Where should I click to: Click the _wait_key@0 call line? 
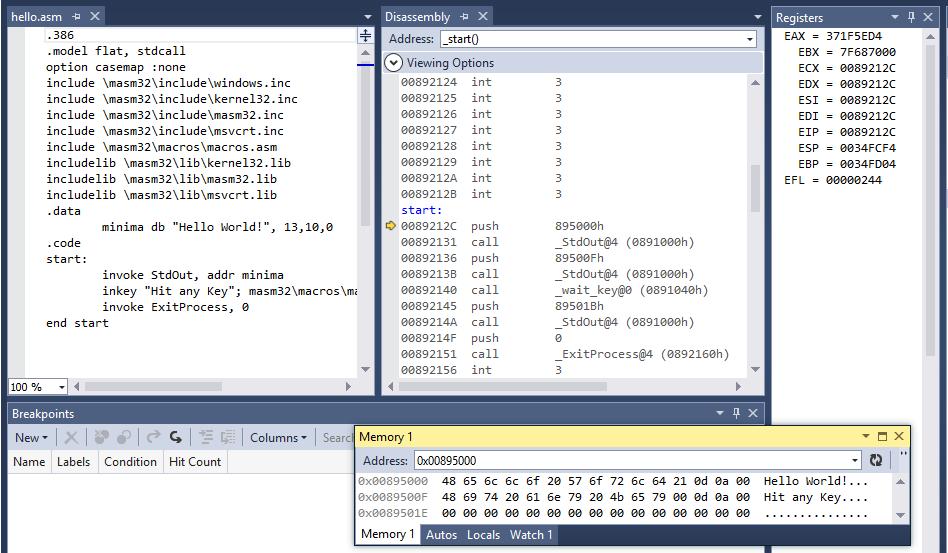554,290
